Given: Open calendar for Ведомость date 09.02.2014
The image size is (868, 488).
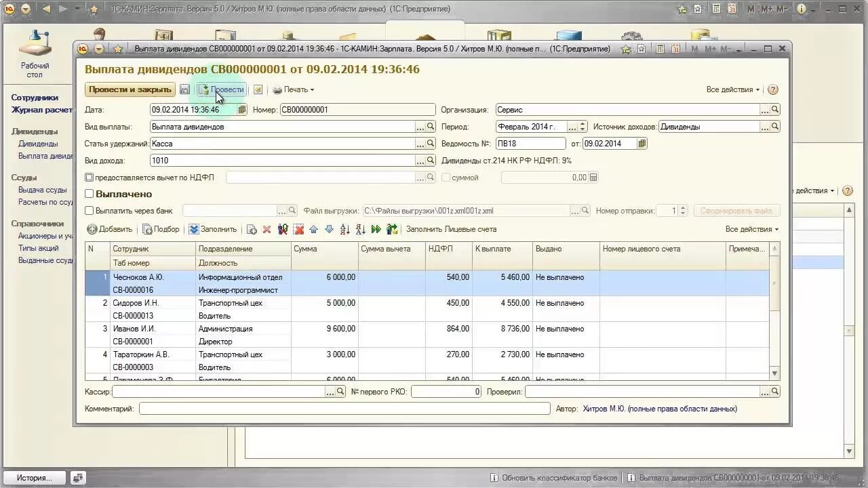Looking at the screenshot, I should (642, 144).
